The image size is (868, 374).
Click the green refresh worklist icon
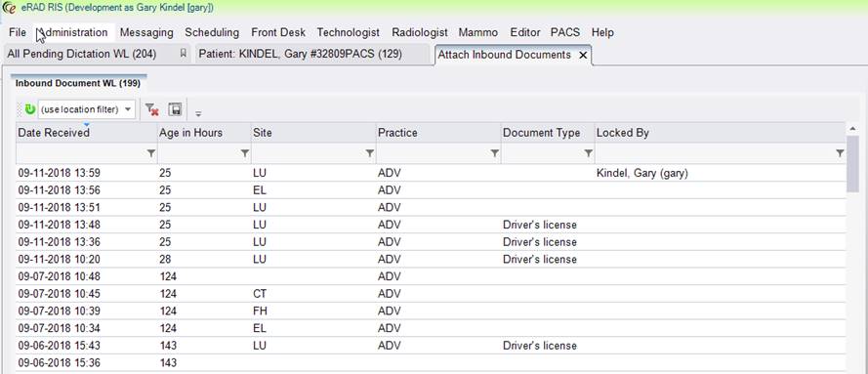tap(30, 109)
